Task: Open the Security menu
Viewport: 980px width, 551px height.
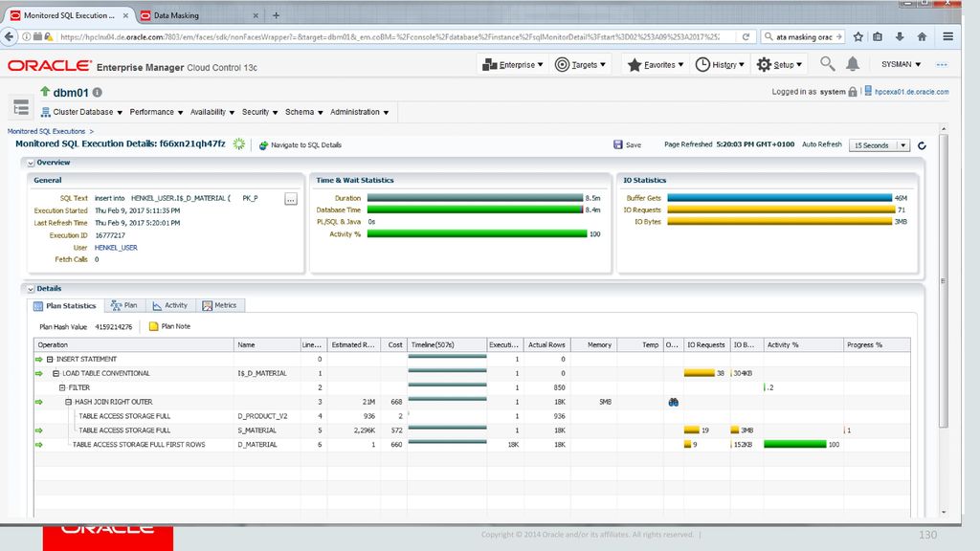Action: click(259, 113)
